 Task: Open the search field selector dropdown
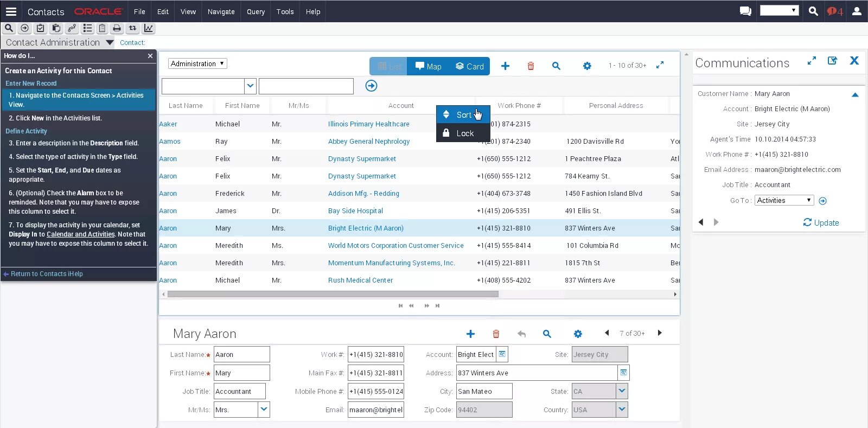pos(250,86)
